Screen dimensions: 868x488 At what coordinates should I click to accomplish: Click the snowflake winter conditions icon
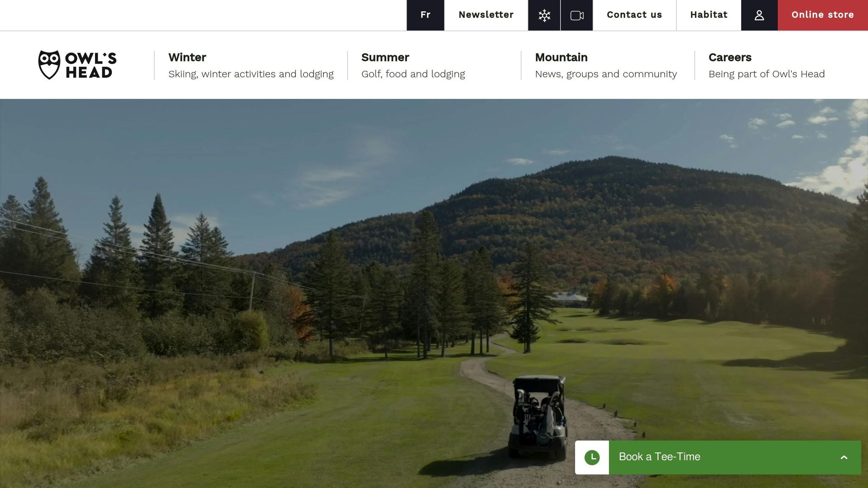(544, 15)
